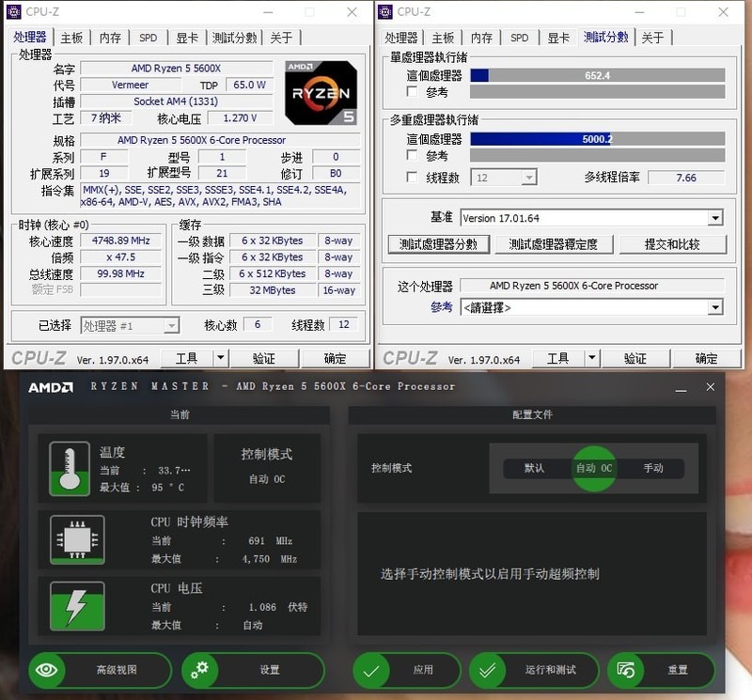Open 高级视图 via the eye icon
752x700 pixels.
pos(47,670)
